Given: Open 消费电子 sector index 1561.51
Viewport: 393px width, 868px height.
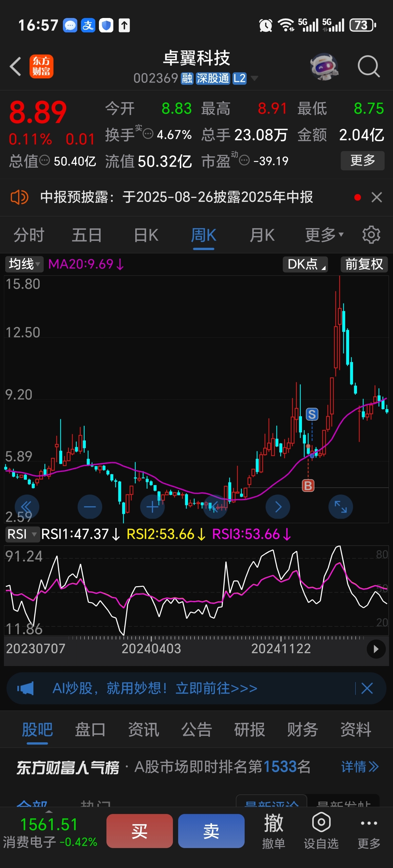Looking at the screenshot, I should 50,832.
